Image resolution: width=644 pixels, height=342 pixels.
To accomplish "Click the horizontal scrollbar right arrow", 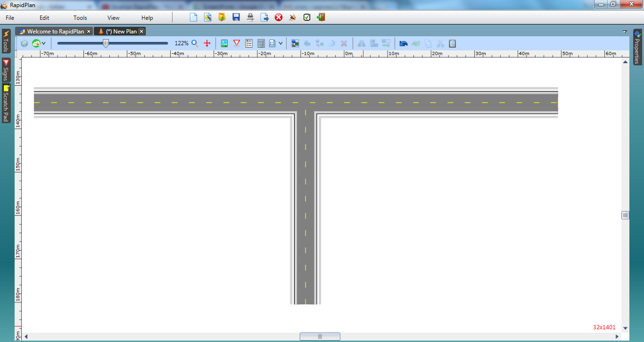I will pos(618,336).
